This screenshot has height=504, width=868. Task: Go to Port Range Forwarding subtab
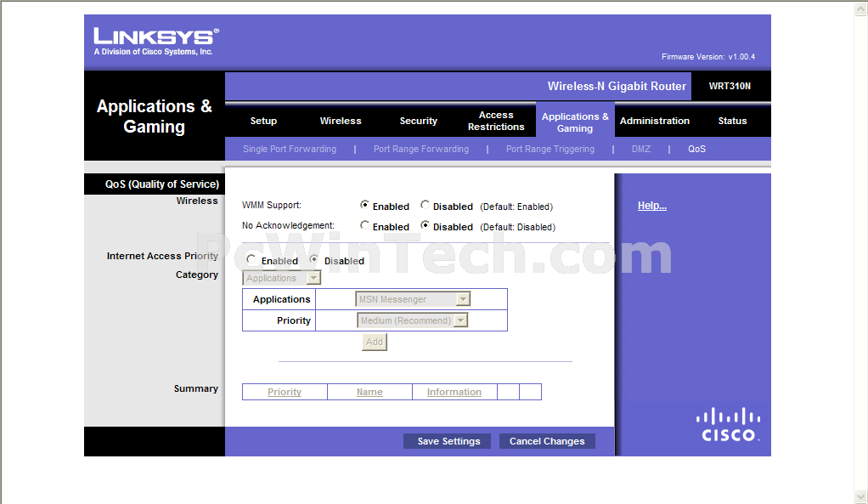click(421, 149)
